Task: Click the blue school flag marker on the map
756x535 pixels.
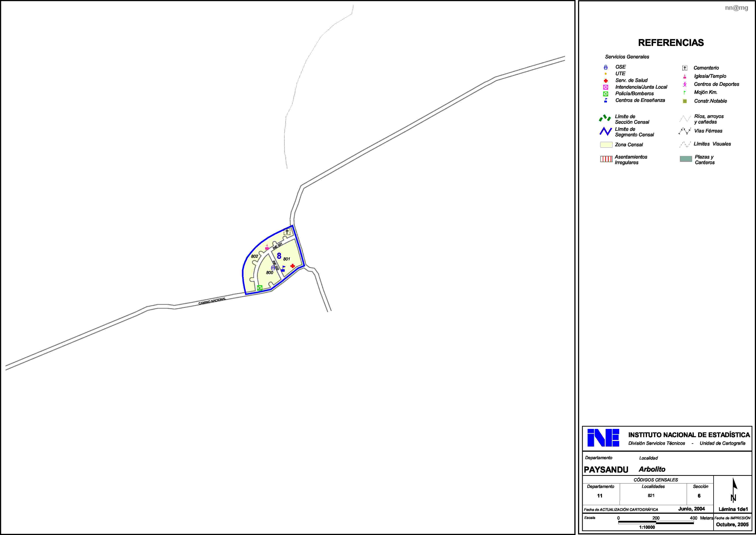Action: click(x=283, y=269)
